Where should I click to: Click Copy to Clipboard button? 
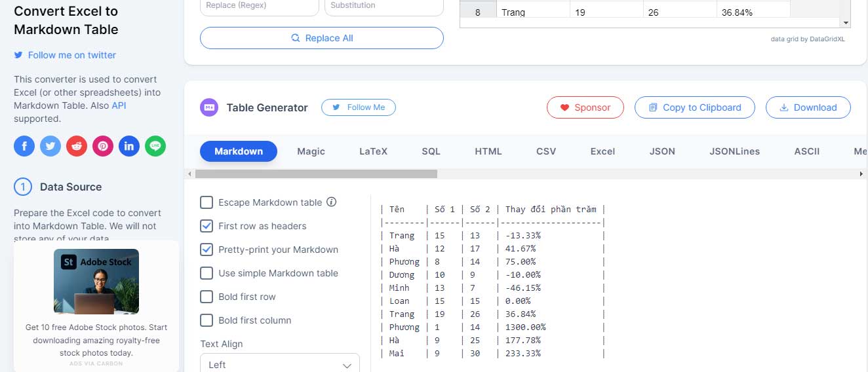click(x=695, y=107)
